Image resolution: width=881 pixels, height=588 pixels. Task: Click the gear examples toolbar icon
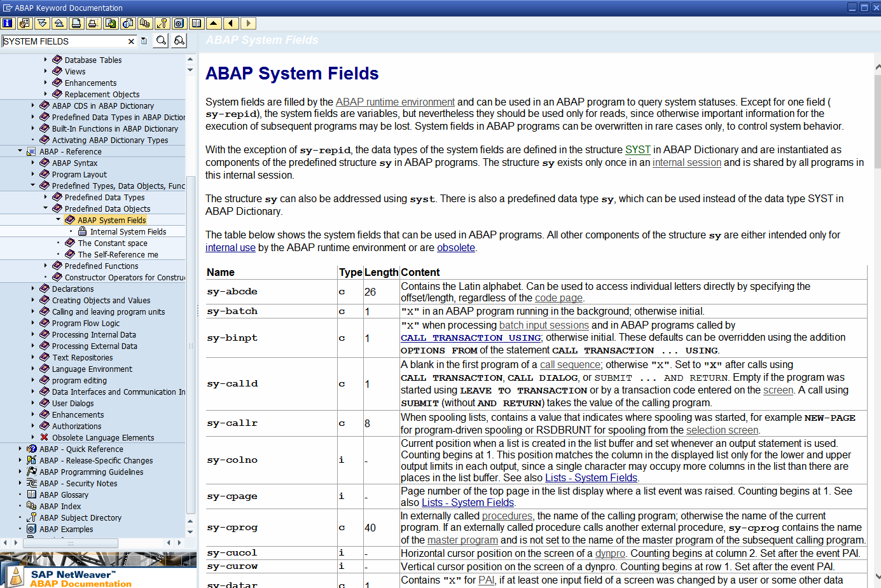[179, 24]
